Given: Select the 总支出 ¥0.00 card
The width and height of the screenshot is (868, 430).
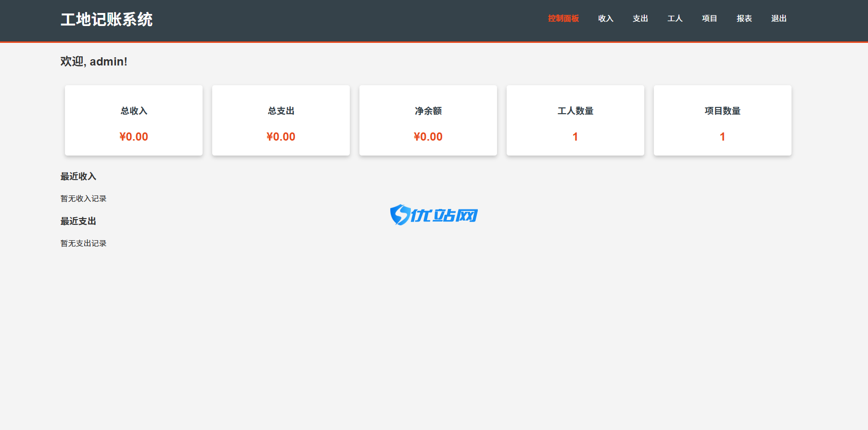Looking at the screenshot, I should [x=281, y=120].
